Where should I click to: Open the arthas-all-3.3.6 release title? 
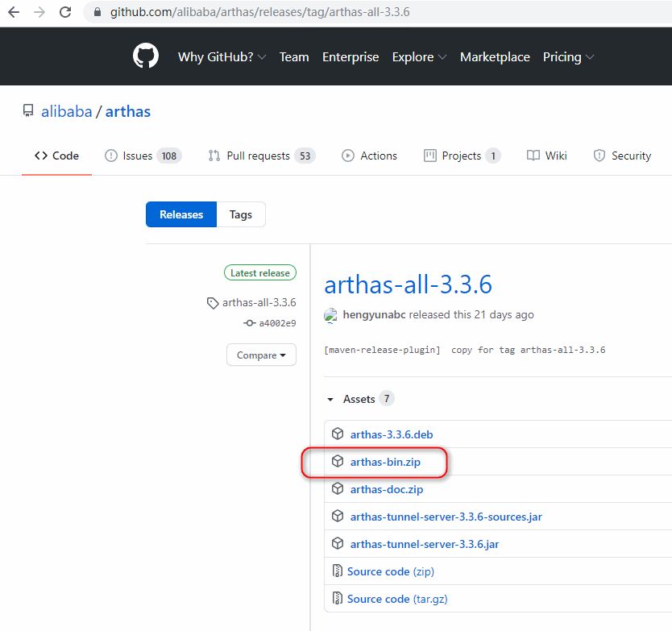(408, 284)
